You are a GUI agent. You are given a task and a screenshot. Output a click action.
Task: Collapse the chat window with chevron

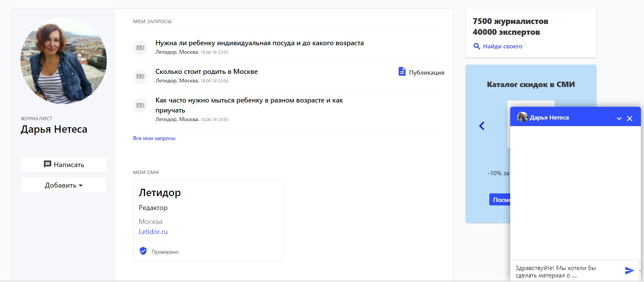[x=619, y=118]
